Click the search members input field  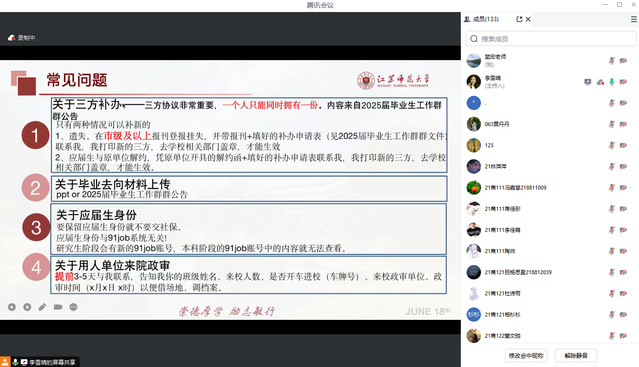tap(551, 39)
